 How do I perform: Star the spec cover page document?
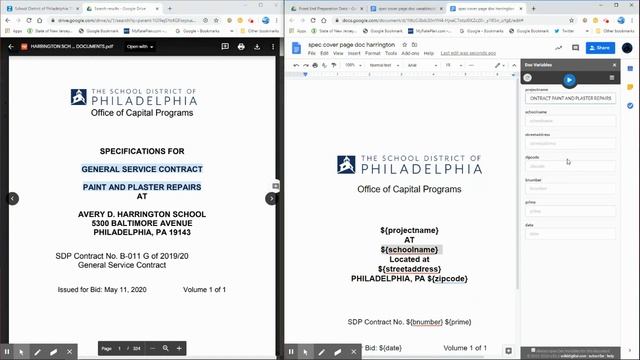pos(404,44)
